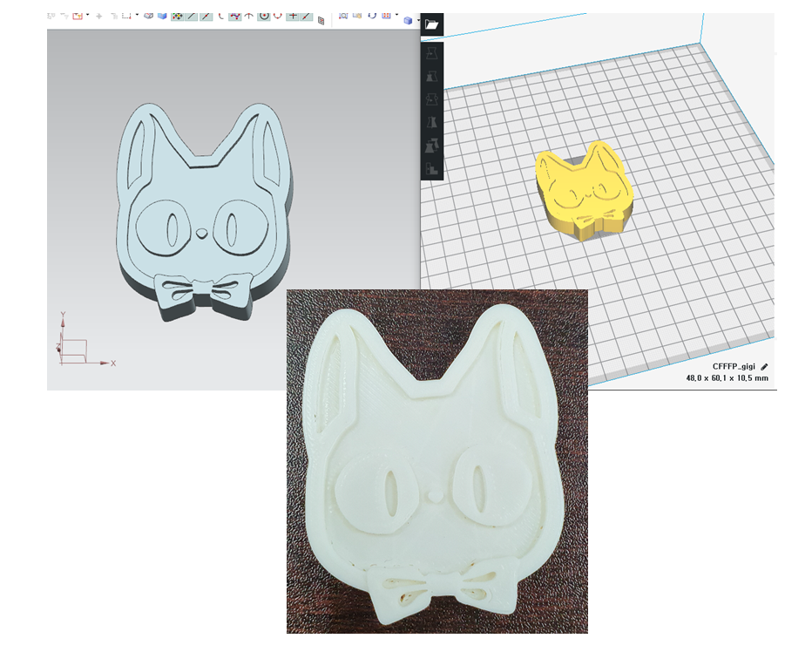Toggle the point on curve snap icon
The width and height of the screenshot is (812, 652).
pos(306,16)
